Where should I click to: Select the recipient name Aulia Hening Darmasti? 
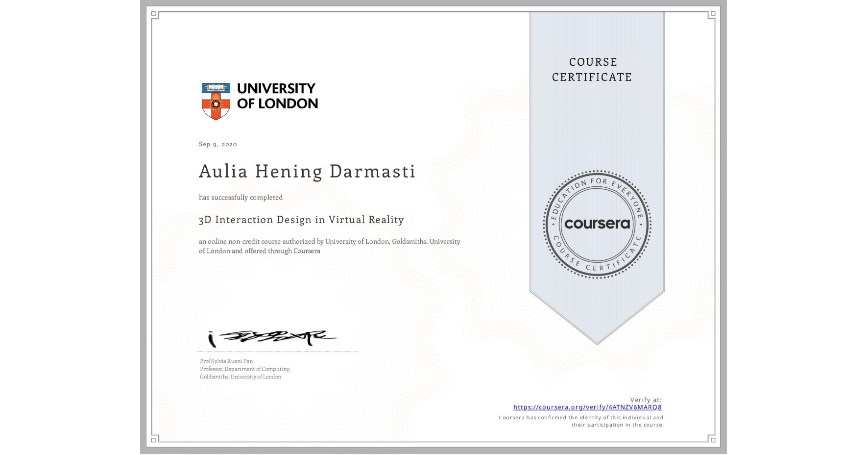(307, 172)
